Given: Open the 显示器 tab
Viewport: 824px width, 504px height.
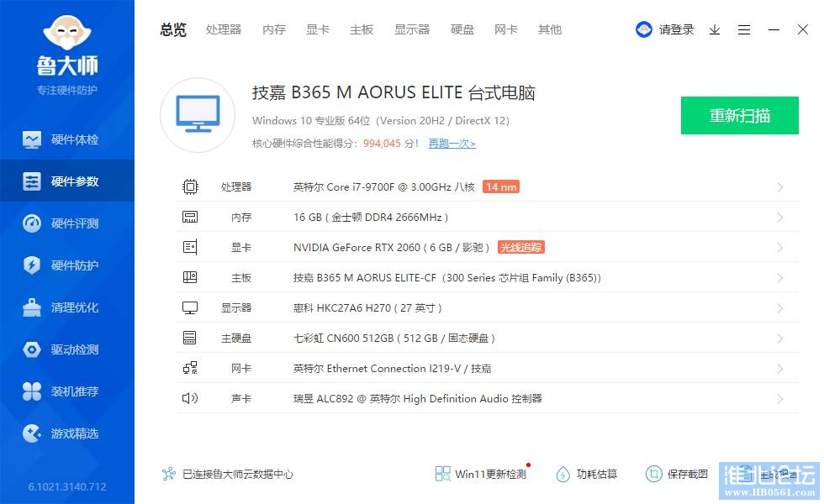Looking at the screenshot, I should 412,30.
